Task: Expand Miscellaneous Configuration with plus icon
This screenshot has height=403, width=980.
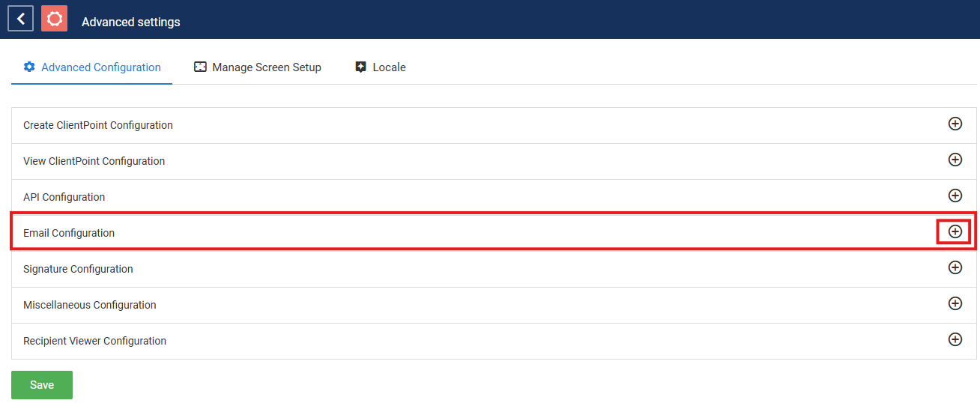Action: tap(955, 303)
